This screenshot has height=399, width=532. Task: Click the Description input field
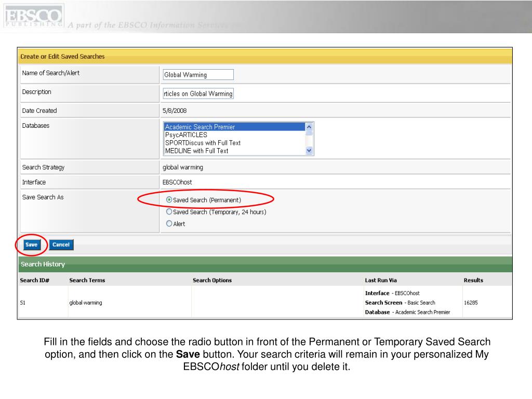point(198,94)
